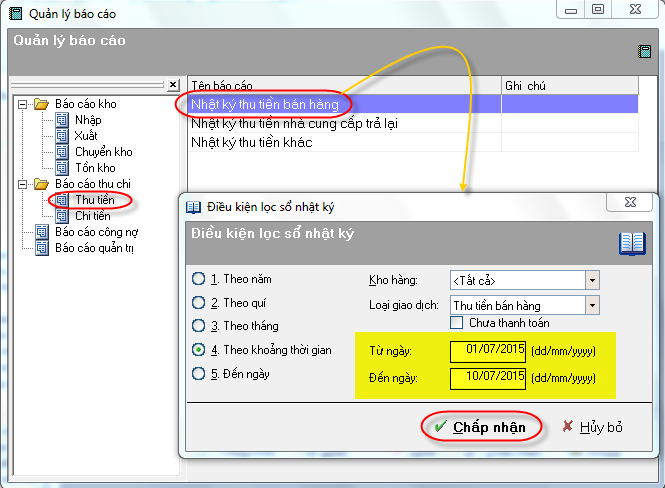665x488 pixels.
Task: Click the Hủy bỏ button
Action: (x=592, y=427)
